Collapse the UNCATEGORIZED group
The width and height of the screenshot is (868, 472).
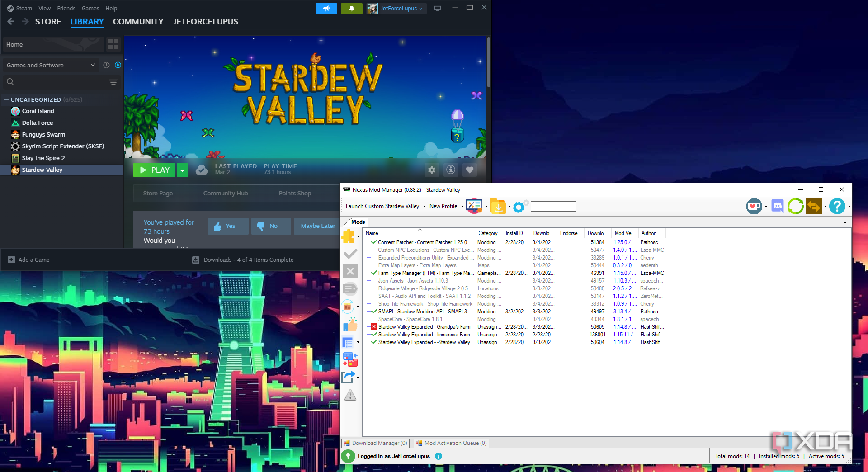(x=6, y=99)
